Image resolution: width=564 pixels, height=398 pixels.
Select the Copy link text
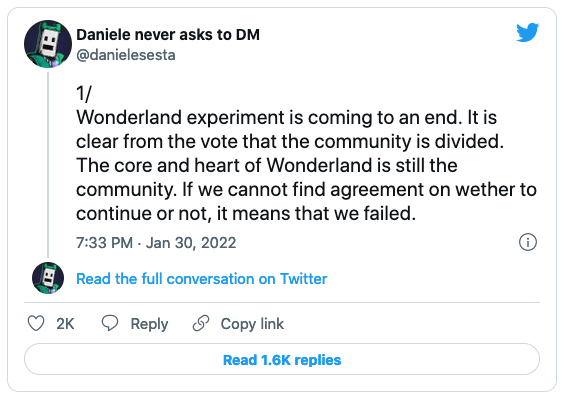(x=252, y=324)
